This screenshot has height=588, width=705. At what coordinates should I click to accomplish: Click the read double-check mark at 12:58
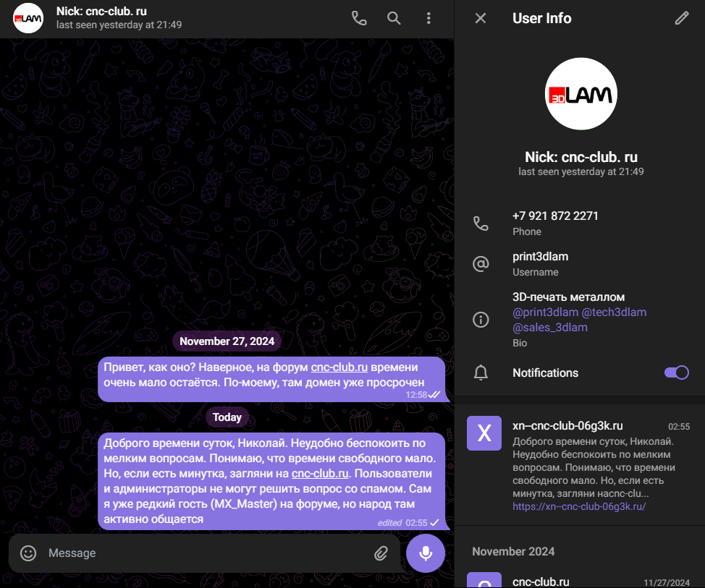coord(434,395)
